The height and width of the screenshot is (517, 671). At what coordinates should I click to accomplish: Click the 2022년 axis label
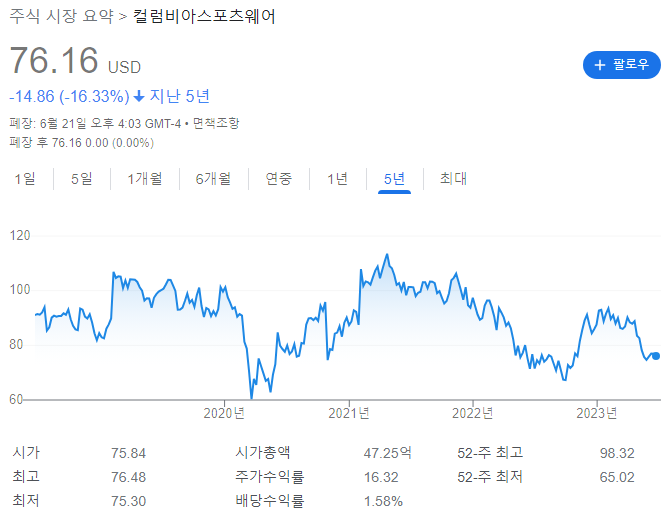tap(472, 413)
